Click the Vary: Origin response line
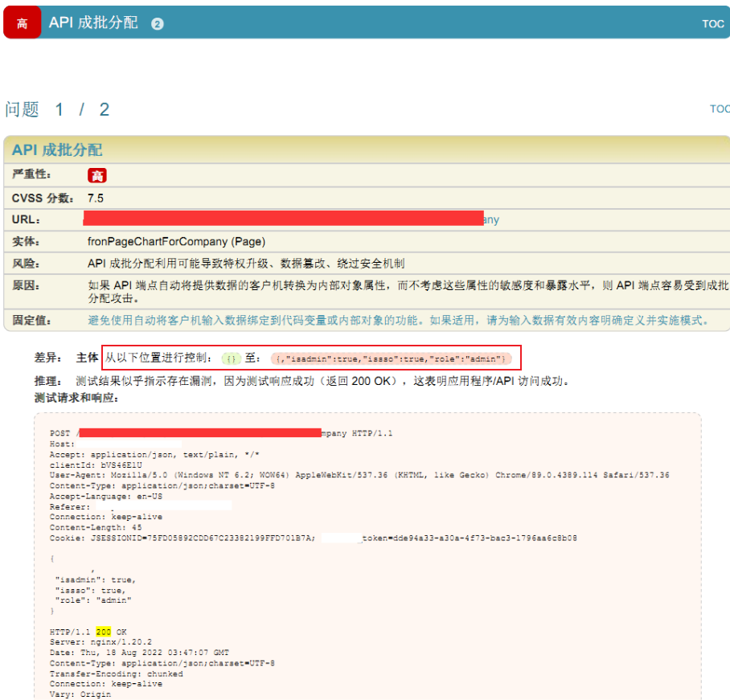Screen dimensions: 730x700 [x=80, y=694]
